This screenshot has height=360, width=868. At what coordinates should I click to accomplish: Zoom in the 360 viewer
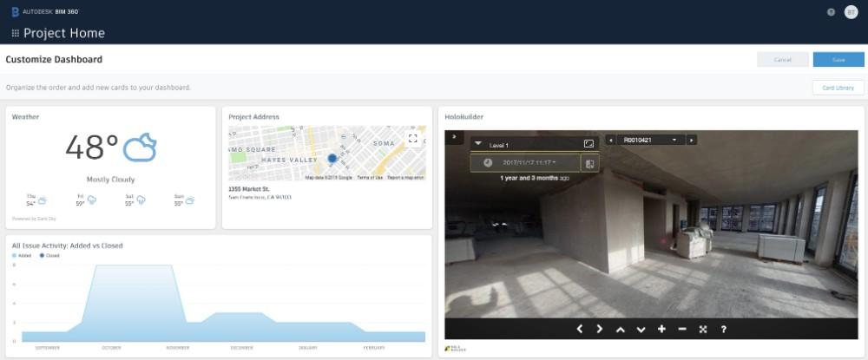click(661, 329)
